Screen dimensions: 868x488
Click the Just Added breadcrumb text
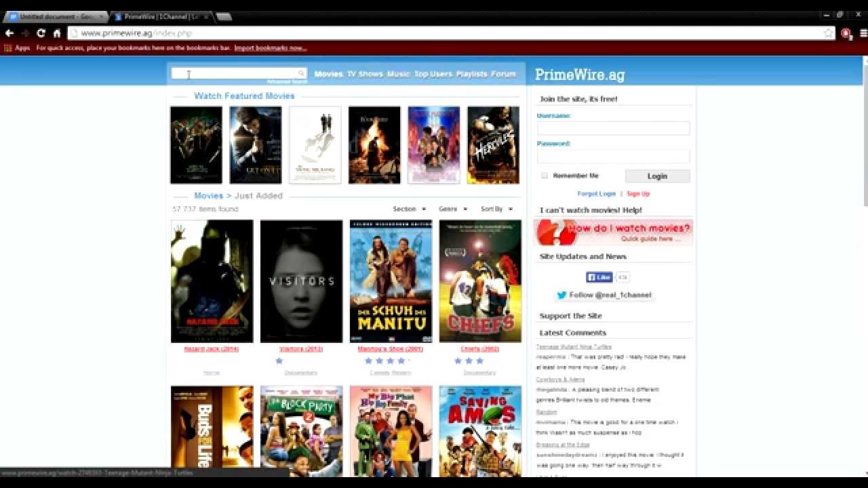tap(258, 196)
